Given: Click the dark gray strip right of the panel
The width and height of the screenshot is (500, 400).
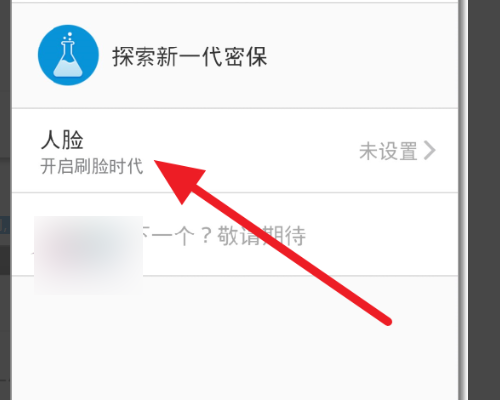Looking at the screenshot, I should click(x=484, y=200).
